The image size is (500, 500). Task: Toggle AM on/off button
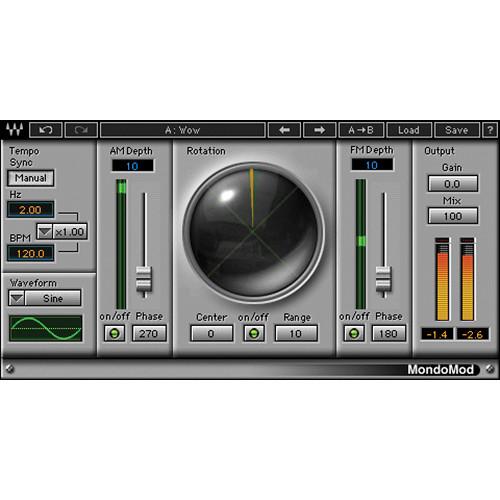coord(114,333)
